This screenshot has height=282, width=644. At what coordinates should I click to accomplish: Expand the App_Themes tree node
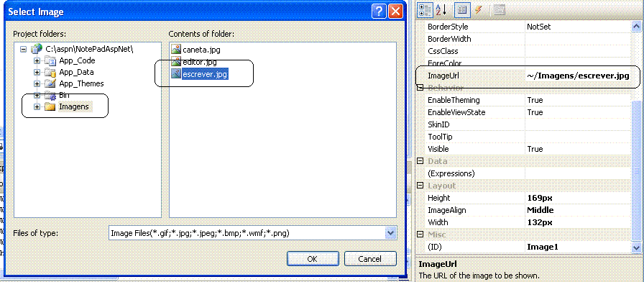(x=37, y=84)
